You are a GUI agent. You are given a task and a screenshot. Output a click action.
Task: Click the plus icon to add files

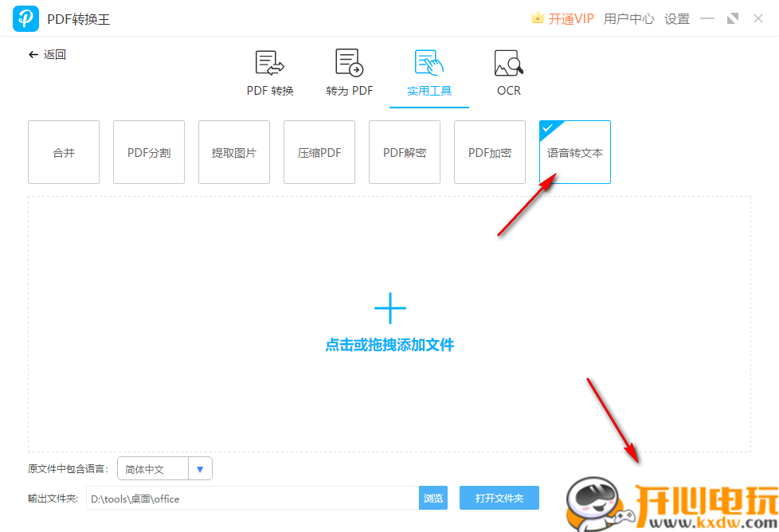(x=389, y=307)
